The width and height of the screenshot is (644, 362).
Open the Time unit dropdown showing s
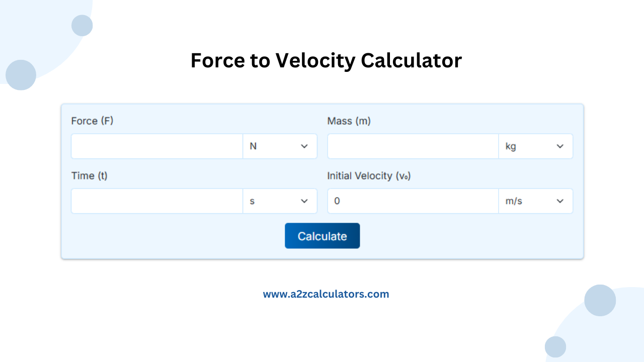[x=280, y=201]
